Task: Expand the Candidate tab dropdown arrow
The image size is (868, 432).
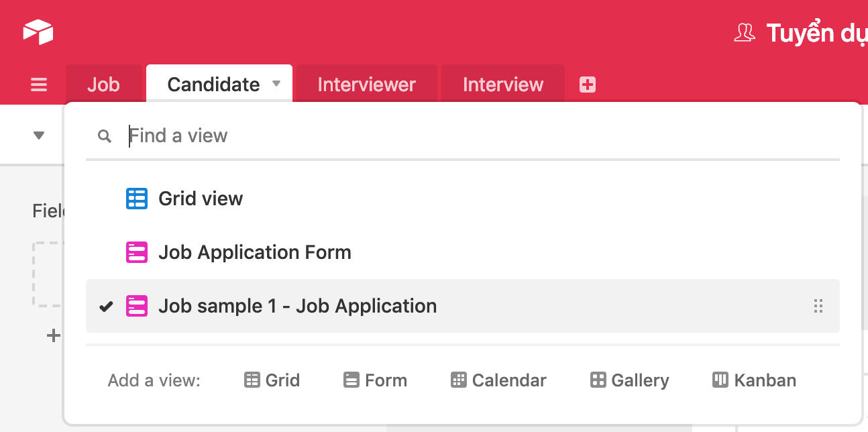Action: (276, 85)
